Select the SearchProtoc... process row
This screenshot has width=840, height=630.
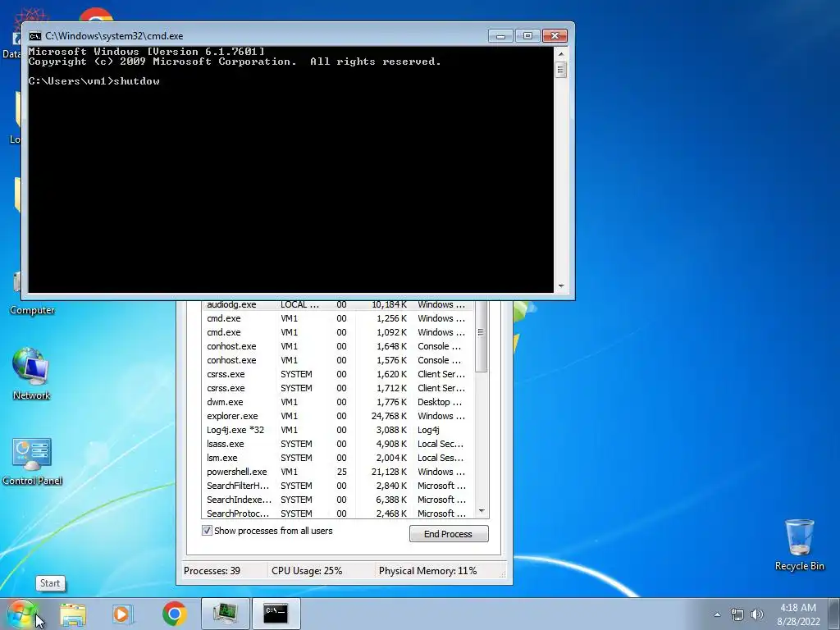337,514
